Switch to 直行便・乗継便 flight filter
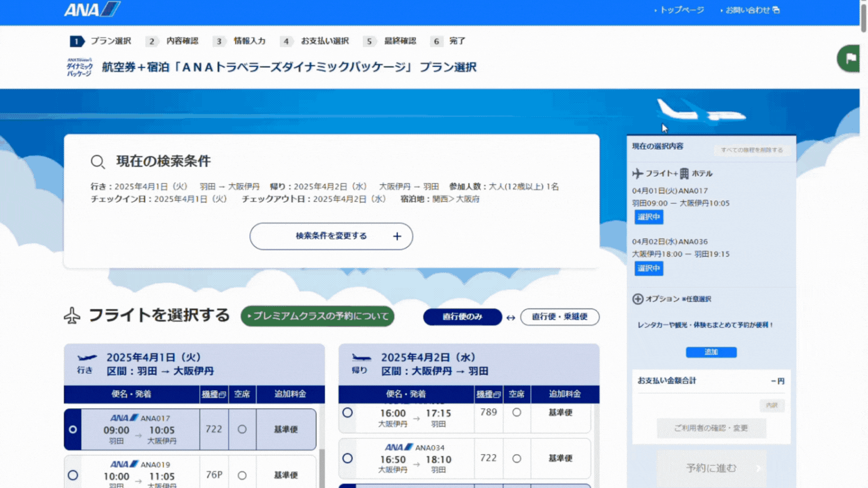Screen dimensions: 868x488 [559, 317]
